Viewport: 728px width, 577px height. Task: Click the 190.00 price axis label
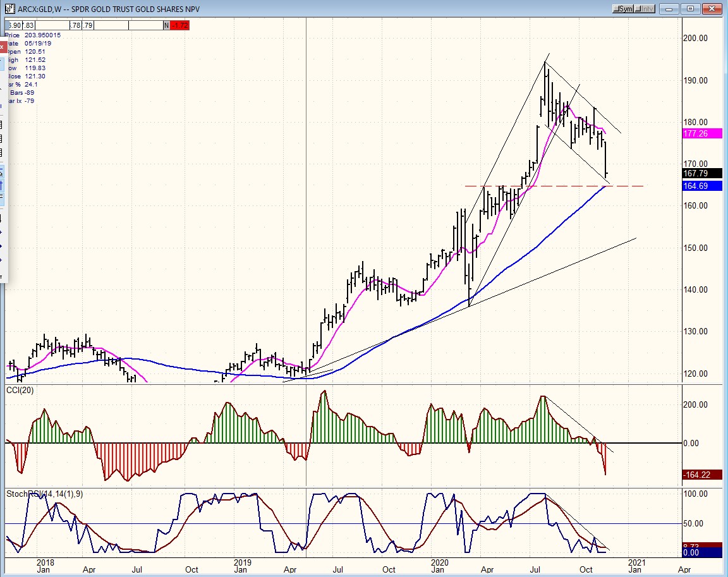point(696,81)
